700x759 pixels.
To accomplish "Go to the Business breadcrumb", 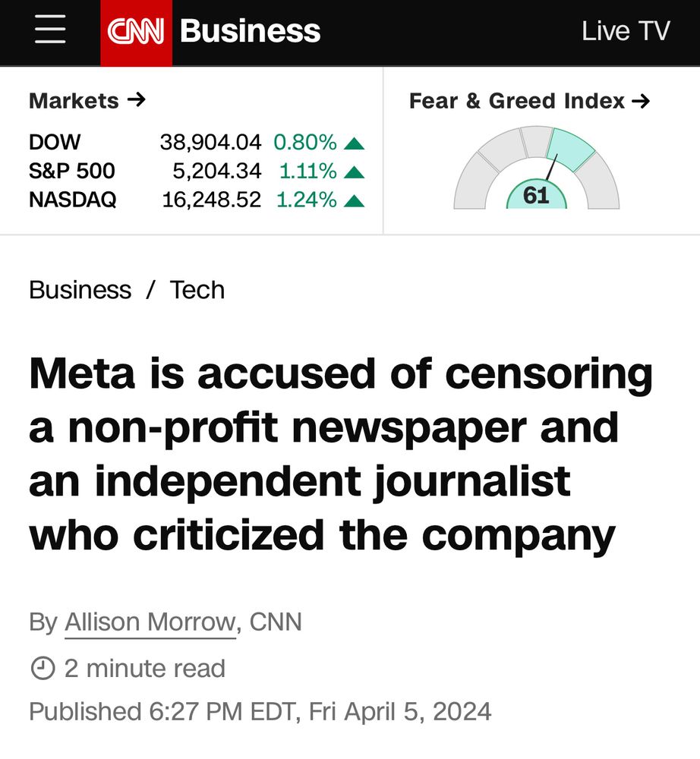I will (x=80, y=290).
